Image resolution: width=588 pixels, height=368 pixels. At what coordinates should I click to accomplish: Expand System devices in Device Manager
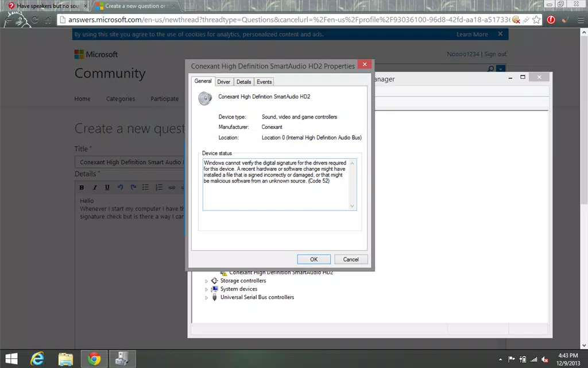pyautogui.click(x=206, y=289)
